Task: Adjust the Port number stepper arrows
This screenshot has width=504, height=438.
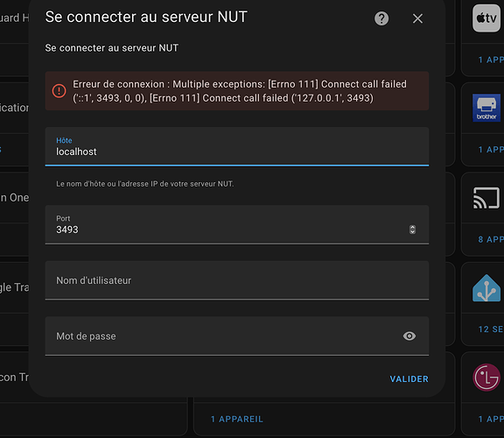Action: 412,230
